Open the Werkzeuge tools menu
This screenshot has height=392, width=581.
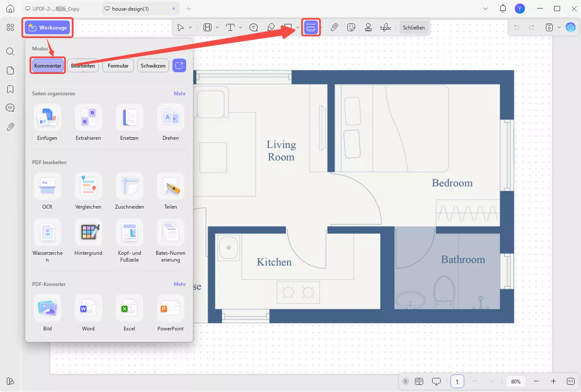47,28
